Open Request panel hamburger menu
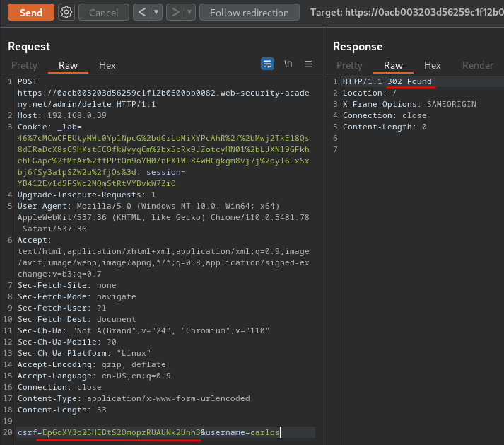Screen dimensions: 504x445 click(309, 64)
